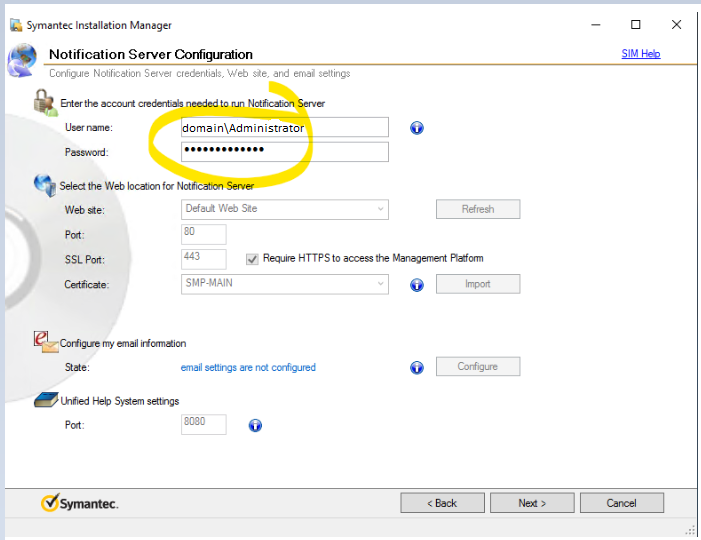Open the SIM Help link
Image resolution: width=701 pixels, height=540 pixels.
[x=640, y=54]
